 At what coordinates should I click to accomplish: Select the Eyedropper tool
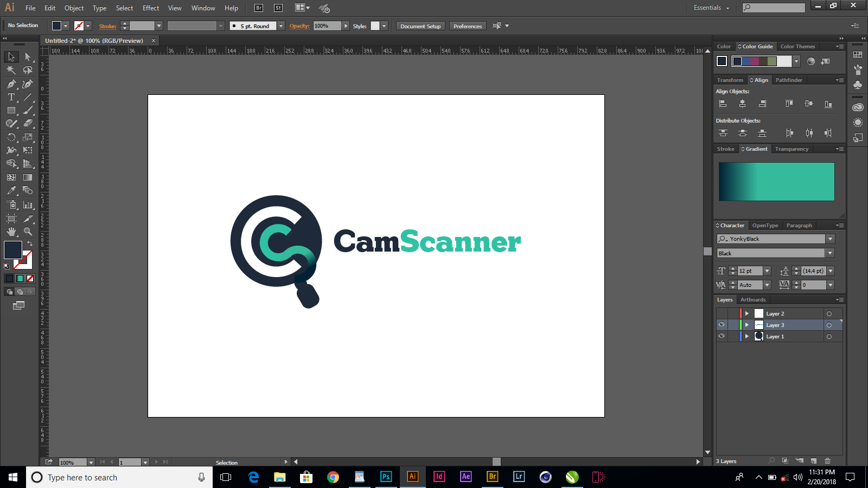tap(11, 191)
